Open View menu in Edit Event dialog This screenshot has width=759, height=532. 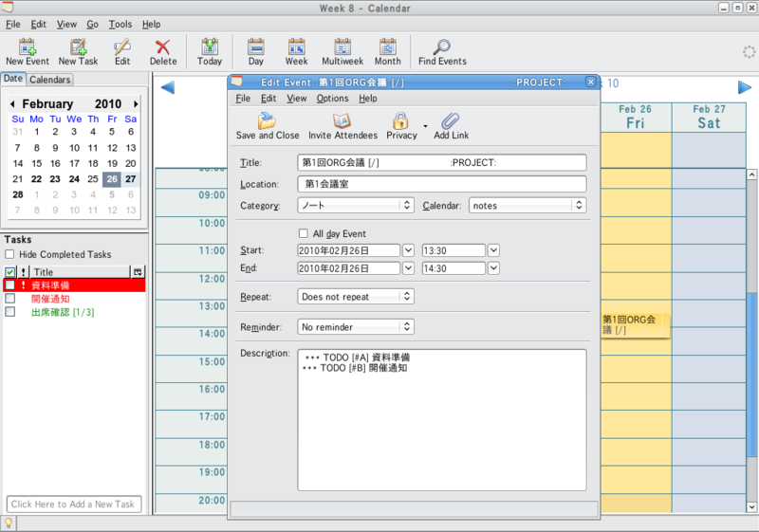click(297, 99)
